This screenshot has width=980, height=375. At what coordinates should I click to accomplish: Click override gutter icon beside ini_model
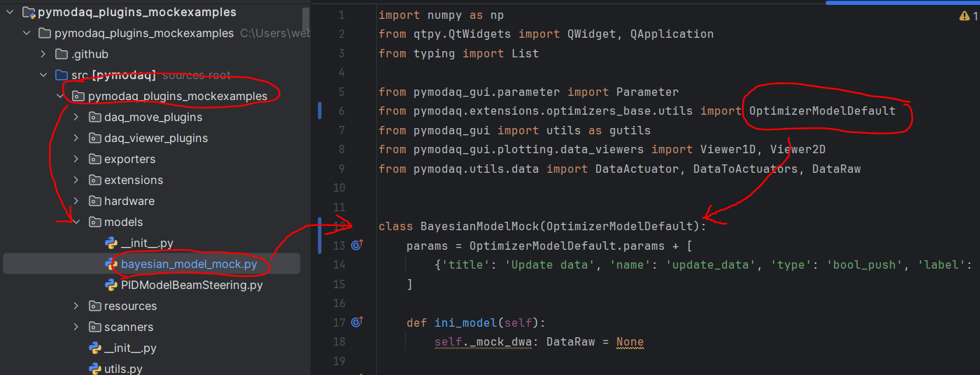click(x=357, y=323)
